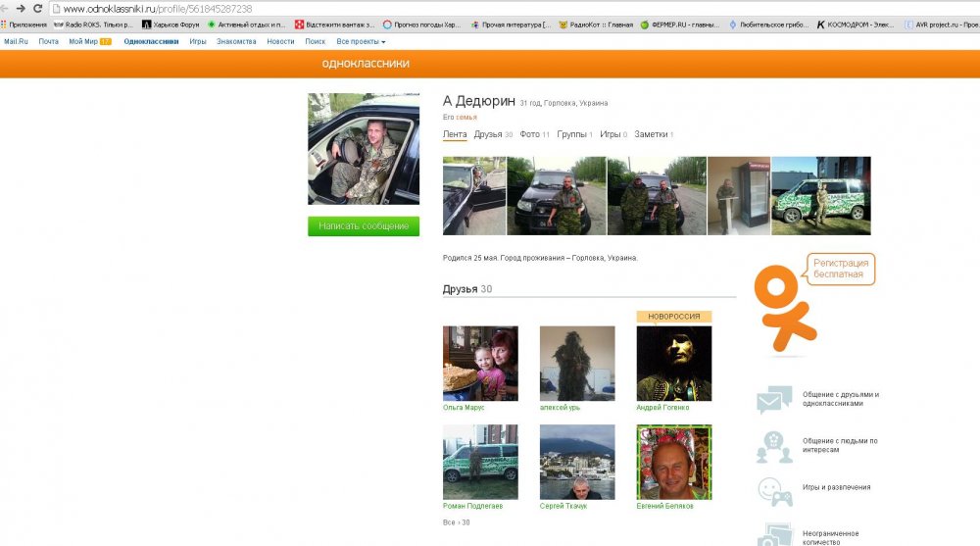Open the Харьков Форум bookmark
Image resolution: width=980 pixels, height=546 pixels.
(x=171, y=25)
